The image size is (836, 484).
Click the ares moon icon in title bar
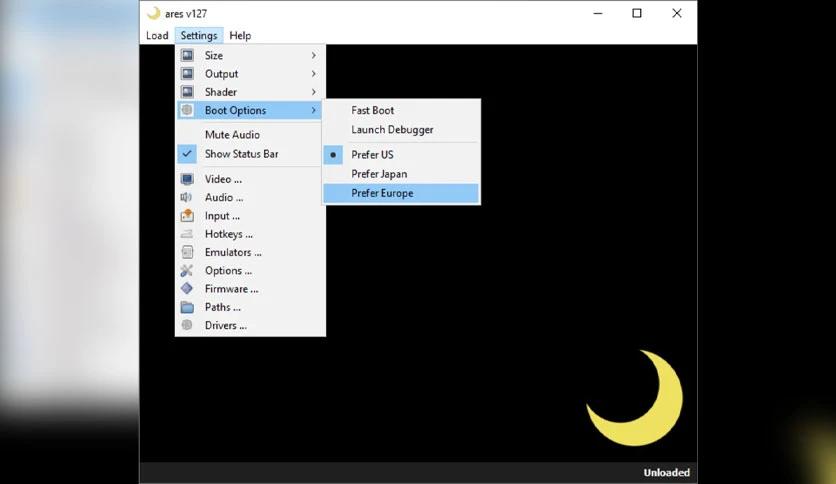click(x=154, y=13)
